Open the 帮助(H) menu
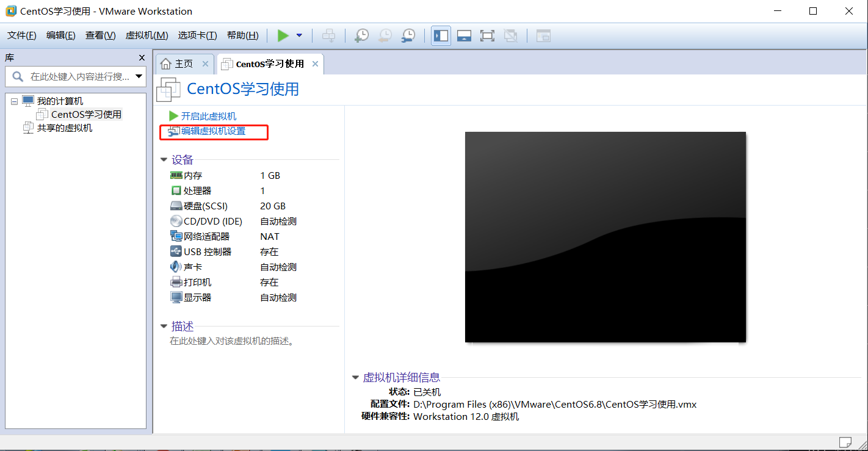The width and height of the screenshot is (868, 451). coord(242,35)
